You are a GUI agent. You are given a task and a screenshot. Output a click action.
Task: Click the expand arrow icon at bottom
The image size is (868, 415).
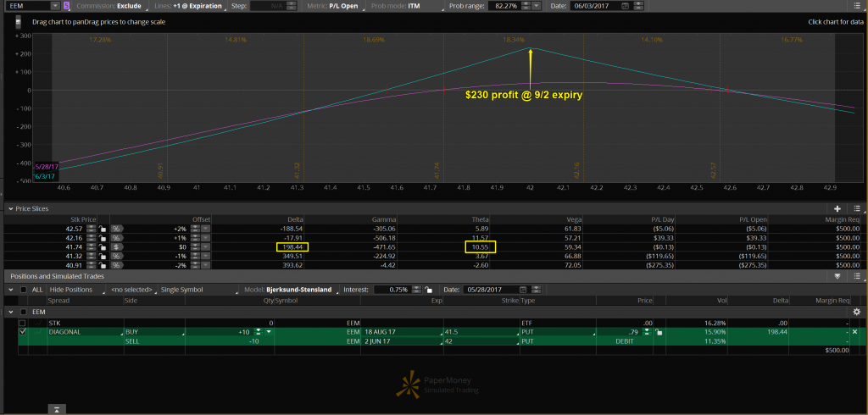pos(57,409)
